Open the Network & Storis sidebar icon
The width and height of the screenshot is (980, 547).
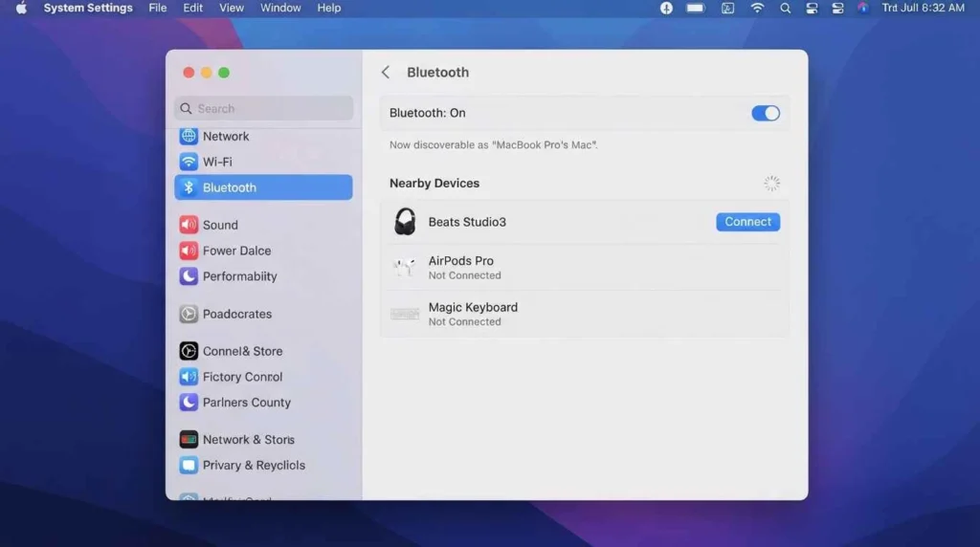point(189,440)
